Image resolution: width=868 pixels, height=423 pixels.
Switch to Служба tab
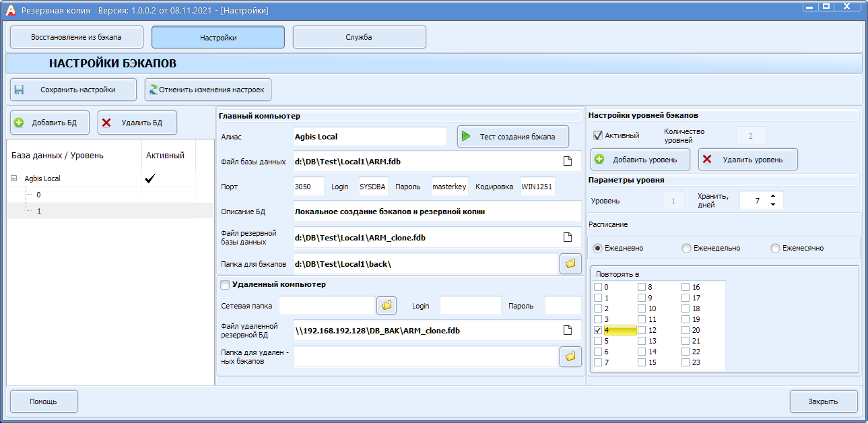359,37
